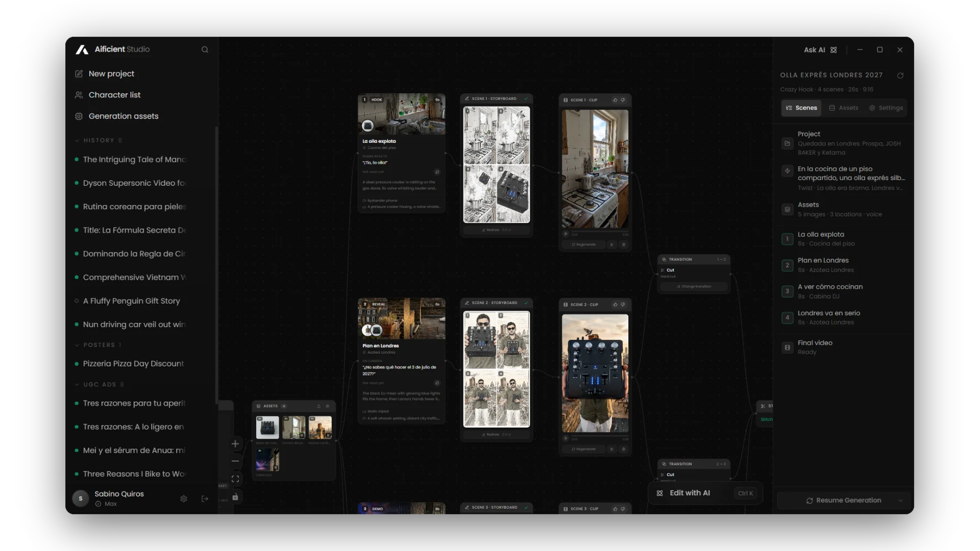Select the DJ mixer asset thumbnail

pyautogui.click(x=267, y=428)
